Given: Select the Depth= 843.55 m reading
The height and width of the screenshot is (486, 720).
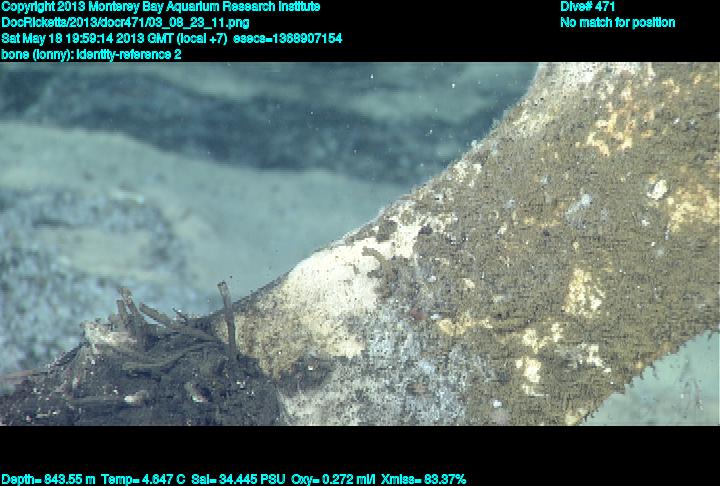Looking at the screenshot, I should [x=48, y=480].
